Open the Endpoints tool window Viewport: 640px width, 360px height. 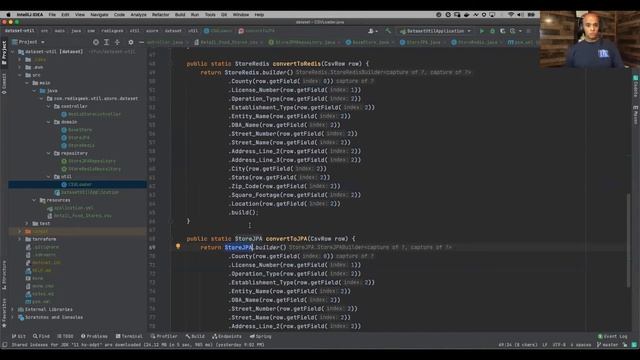tap(227, 336)
